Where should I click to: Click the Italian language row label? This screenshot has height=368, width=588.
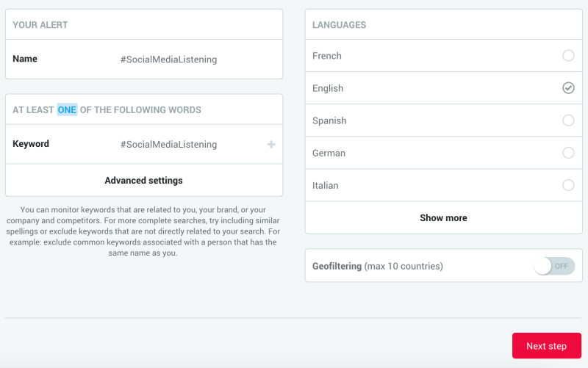click(325, 186)
